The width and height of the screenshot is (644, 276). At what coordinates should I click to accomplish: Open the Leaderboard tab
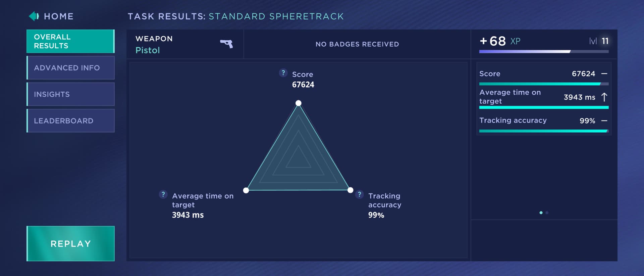click(70, 121)
